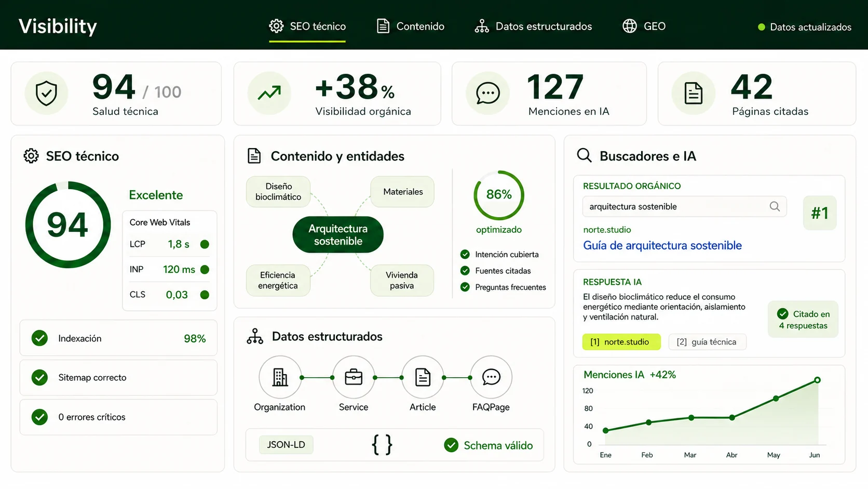This screenshot has width=868, height=489.
Task: Click the 0 errores críticos check mark
Action: 39,417
